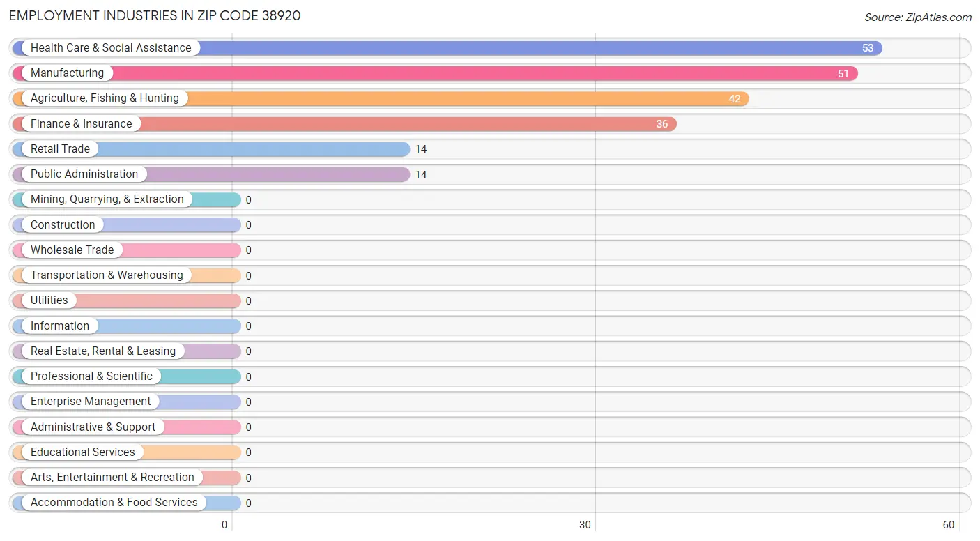Click the Educational Services label

[83, 452]
